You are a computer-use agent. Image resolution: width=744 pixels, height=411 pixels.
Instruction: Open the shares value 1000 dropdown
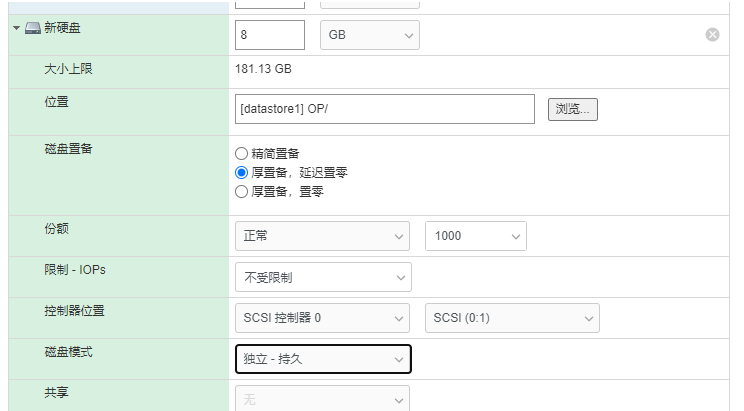(x=476, y=236)
